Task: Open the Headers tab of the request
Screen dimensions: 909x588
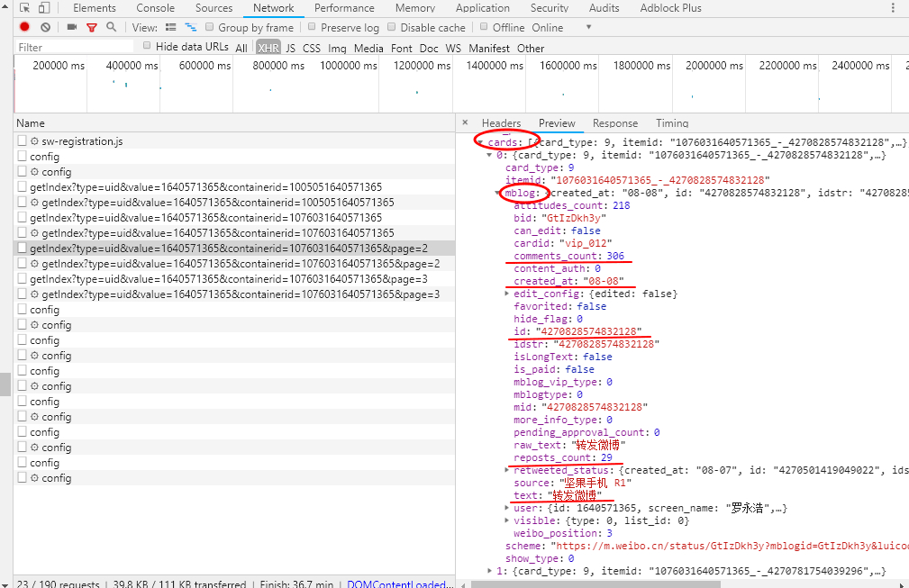Action: pos(501,123)
